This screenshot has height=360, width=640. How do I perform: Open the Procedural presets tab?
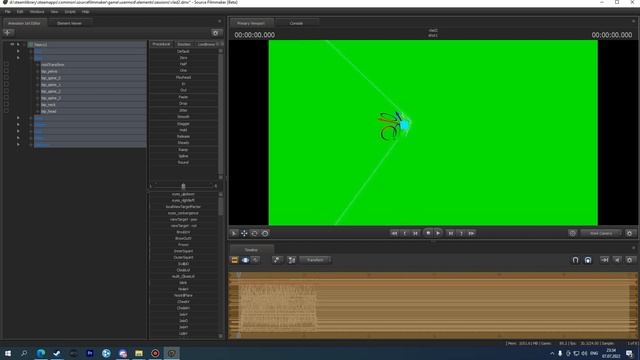tap(161, 44)
